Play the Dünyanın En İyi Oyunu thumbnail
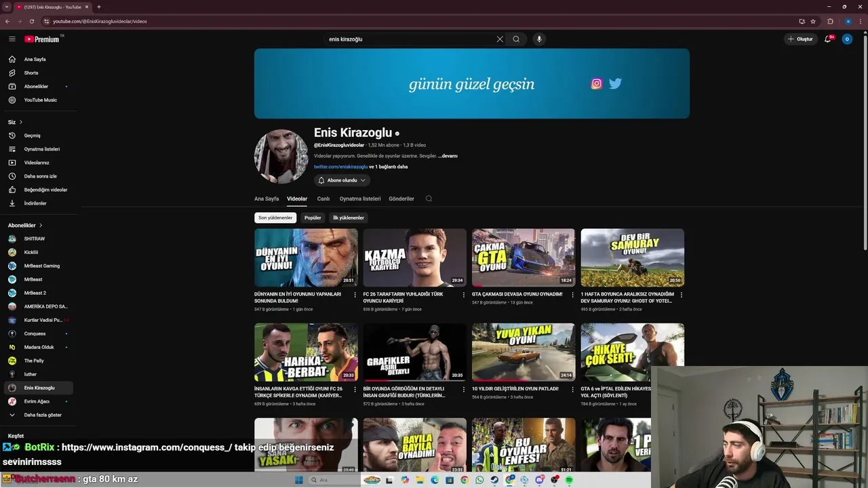The width and height of the screenshot is (868, 488). tap(306, 258)
